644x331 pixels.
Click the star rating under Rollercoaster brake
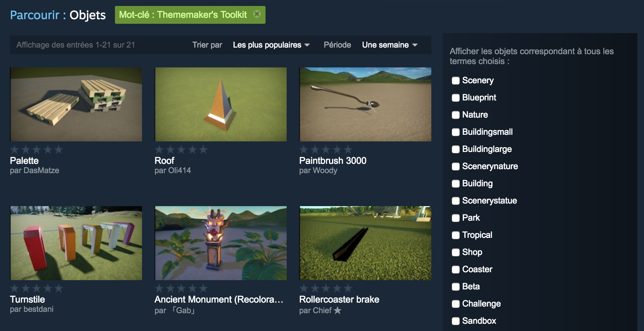point(326,288)
